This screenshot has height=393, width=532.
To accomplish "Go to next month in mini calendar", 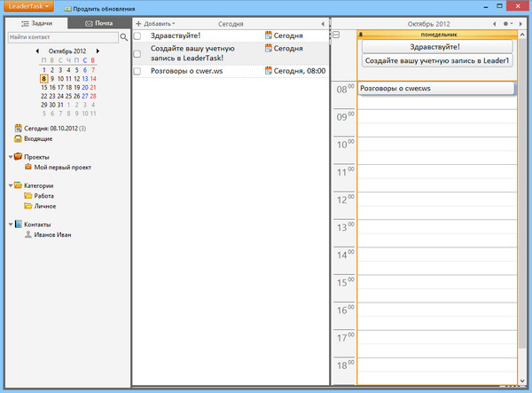I will click(x=97, y=51).
